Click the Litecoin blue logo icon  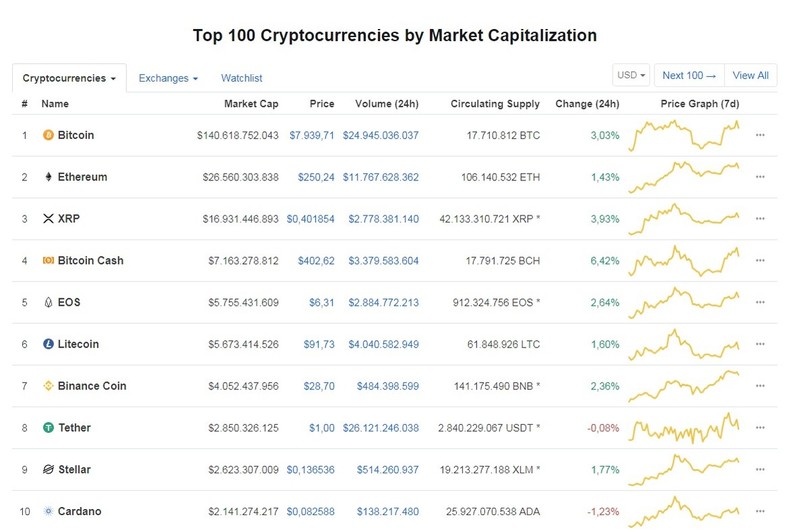coord(48,344)
